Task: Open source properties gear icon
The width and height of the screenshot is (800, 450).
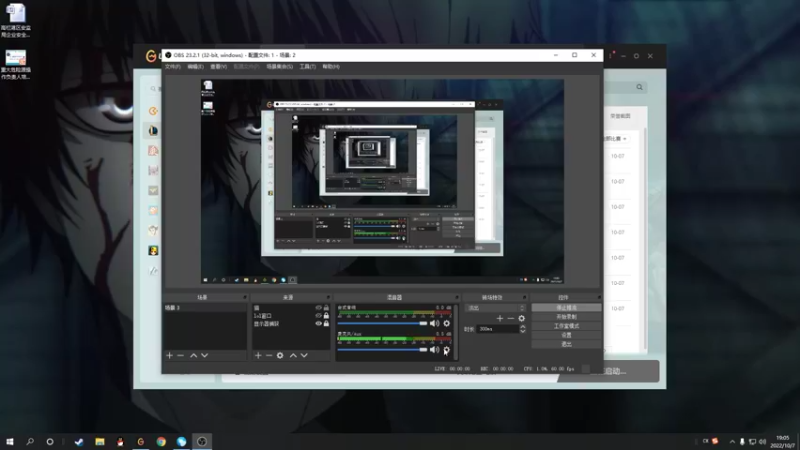Action: point(280,355)
